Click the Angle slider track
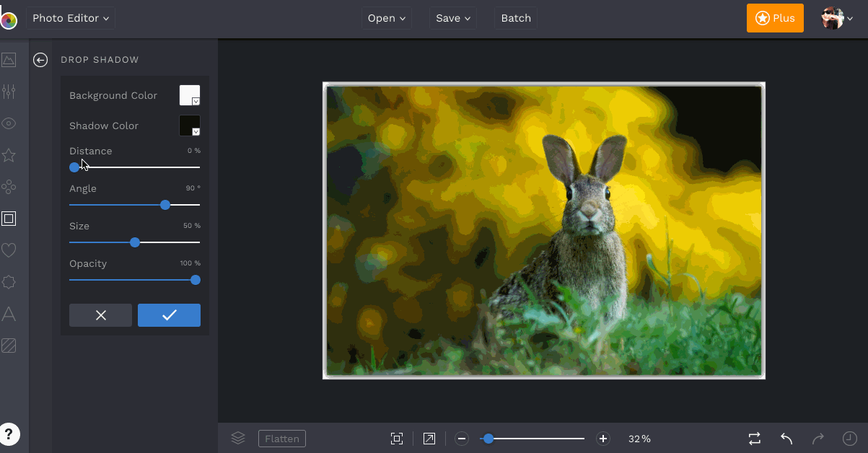Viewport: 868px width, 453px height. coord(135,205)
